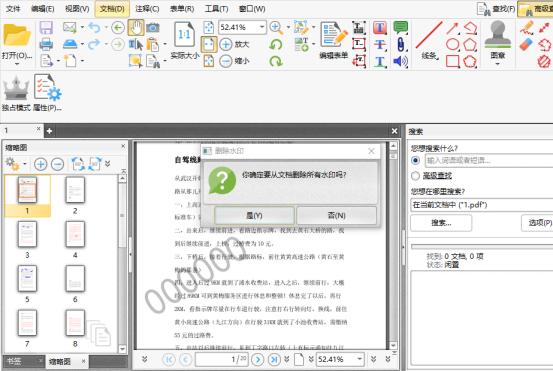Open the Comments(C) menu
This screenshot has width=553, height=371.
(x=147, y=9)
